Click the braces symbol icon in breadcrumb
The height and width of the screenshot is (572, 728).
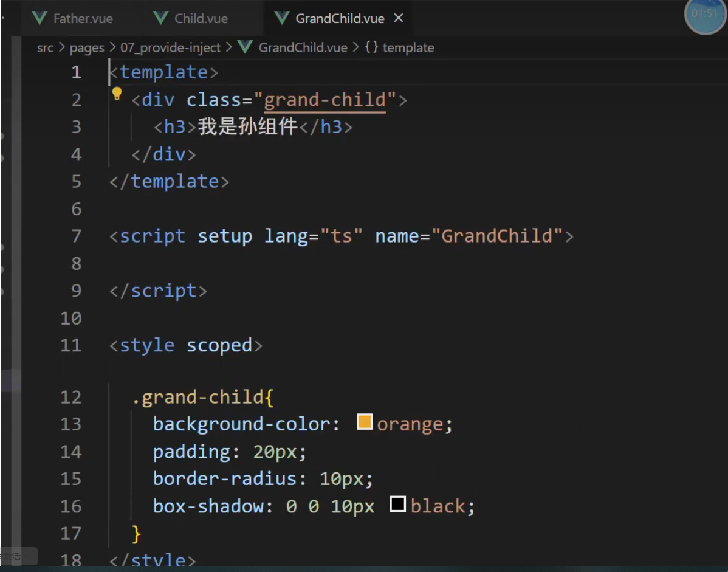coord(371,47)
